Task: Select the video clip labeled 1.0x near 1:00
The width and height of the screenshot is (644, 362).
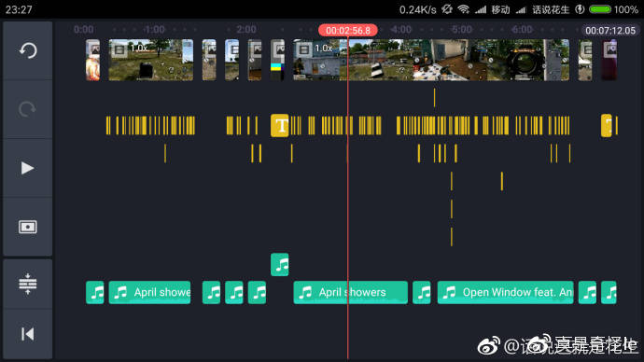Action: 150,60
